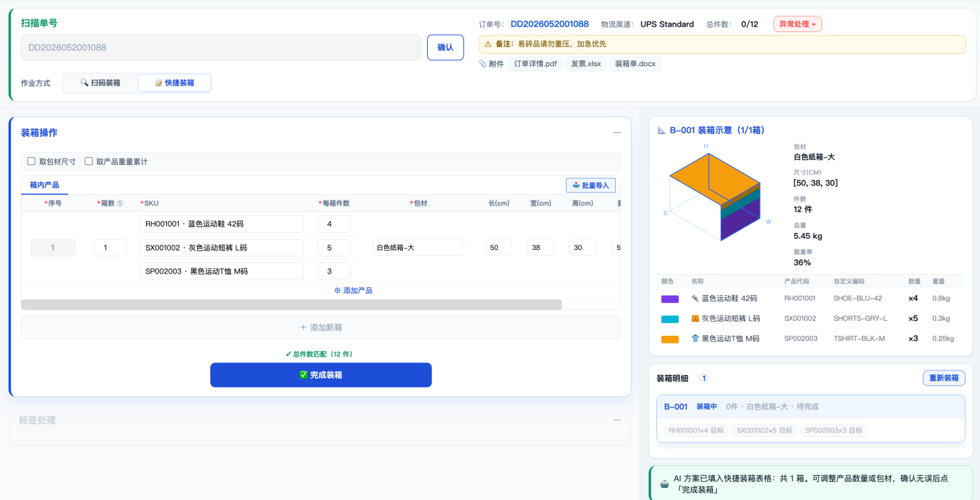This screenshot has height=500, width=980.
Task: Click the warning icon in the remark banner
Action: tap(488, 44)
